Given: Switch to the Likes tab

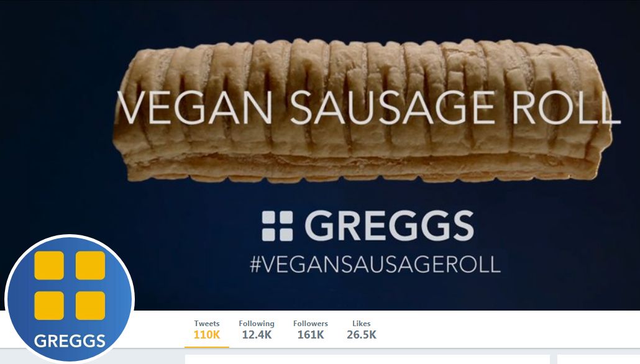Looking at the screenshot, I should click(361, 330).
